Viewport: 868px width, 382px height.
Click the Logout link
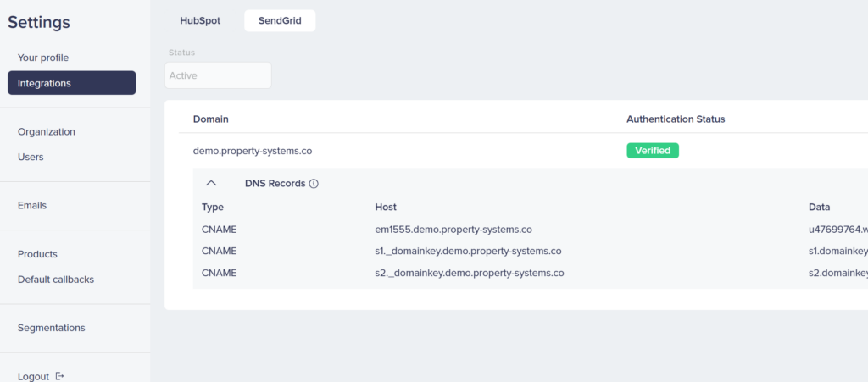click(x=33, y=376)
